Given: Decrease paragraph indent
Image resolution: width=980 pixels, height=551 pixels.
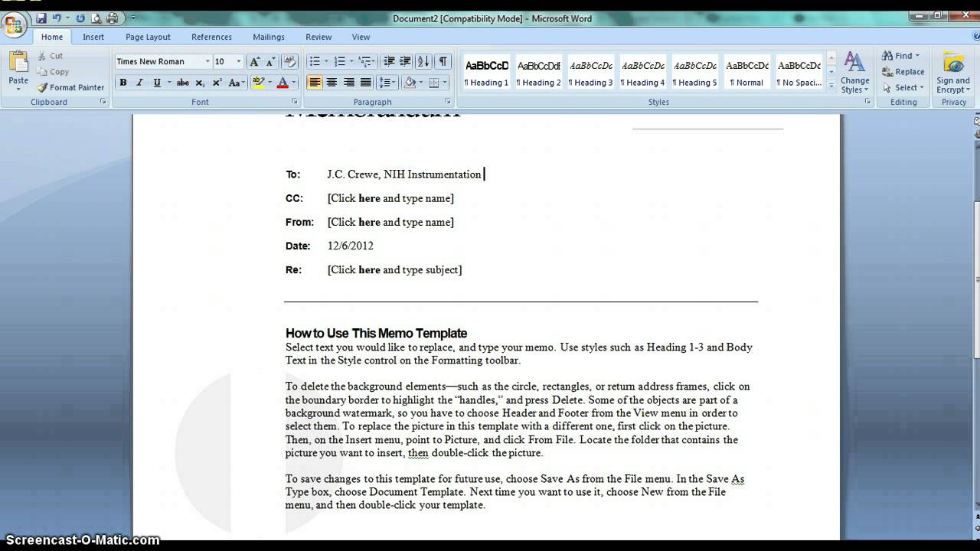Looking at the screenshot, I should coord(389,62).
